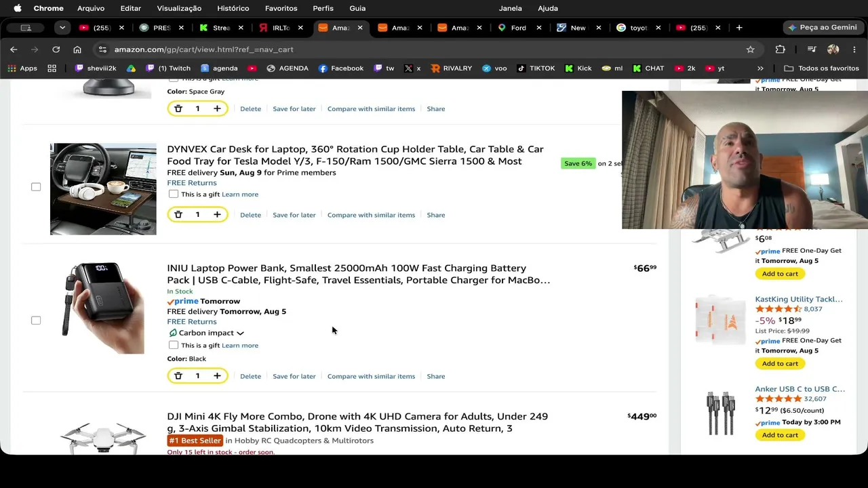The height and width of the screenshot is (488, 868).
Task: Delete the DYNVEX Car Desk from cart
Action: tap(250, 215)
